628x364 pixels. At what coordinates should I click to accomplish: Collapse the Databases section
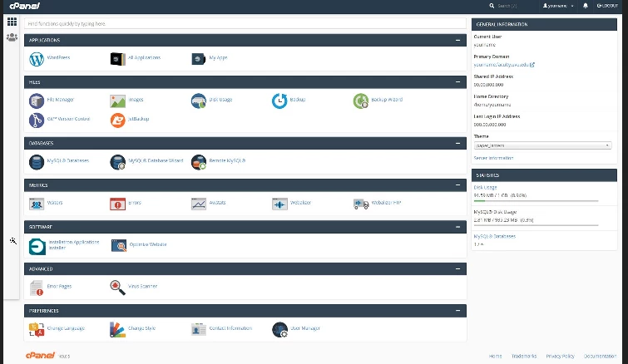[457, 143]
